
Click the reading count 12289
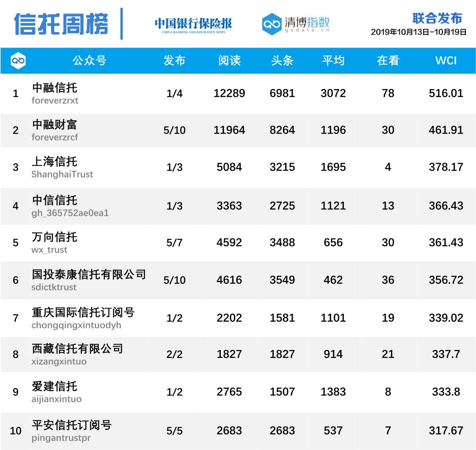[229, 93]
